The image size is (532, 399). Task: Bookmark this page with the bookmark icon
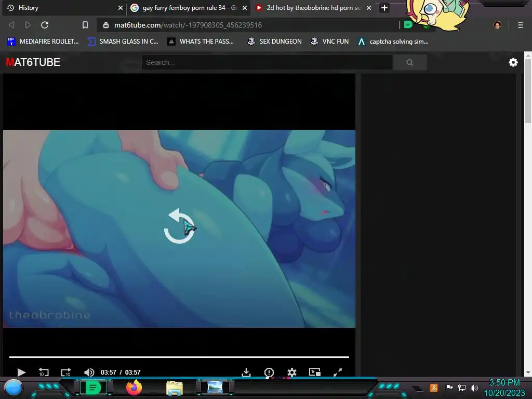pos(85,25)
